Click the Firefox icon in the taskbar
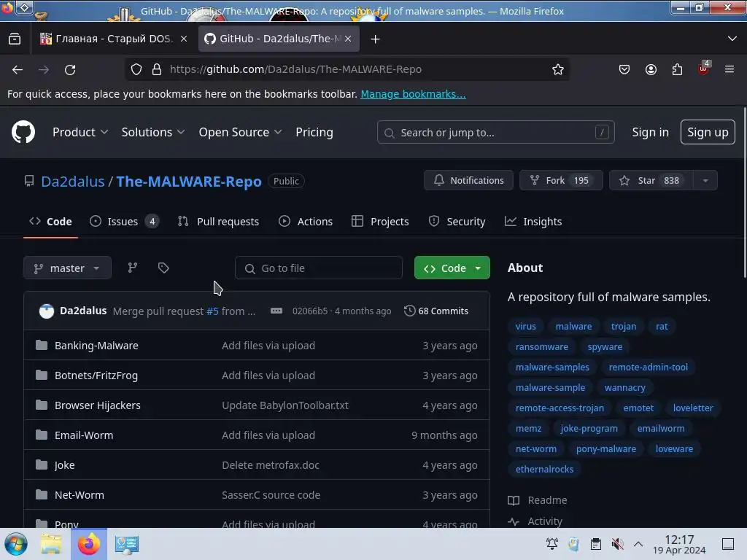 pyautogui.click(x=89, y=544)
